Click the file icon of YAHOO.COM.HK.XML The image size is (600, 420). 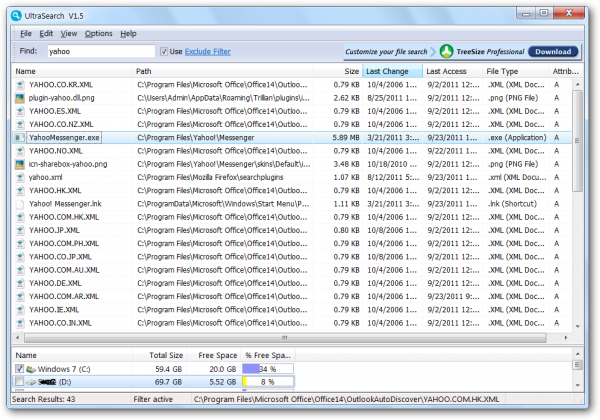click(20, 217)
